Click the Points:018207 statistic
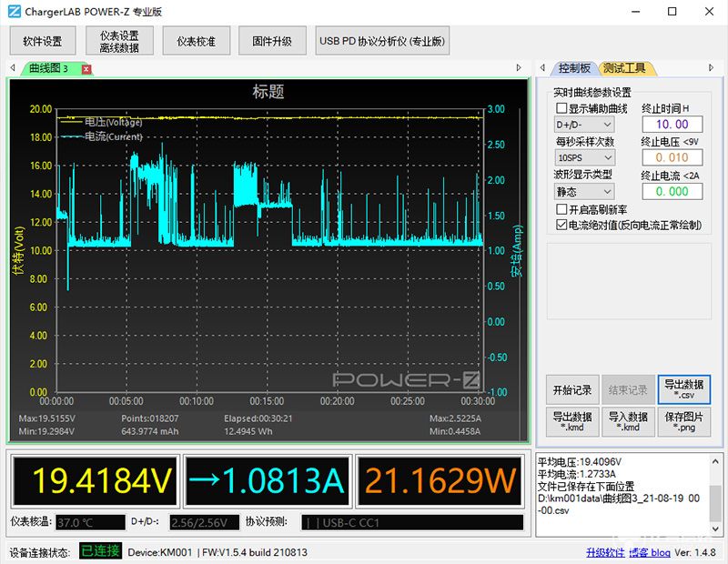728x564 pixels. (x=150, y=418)
